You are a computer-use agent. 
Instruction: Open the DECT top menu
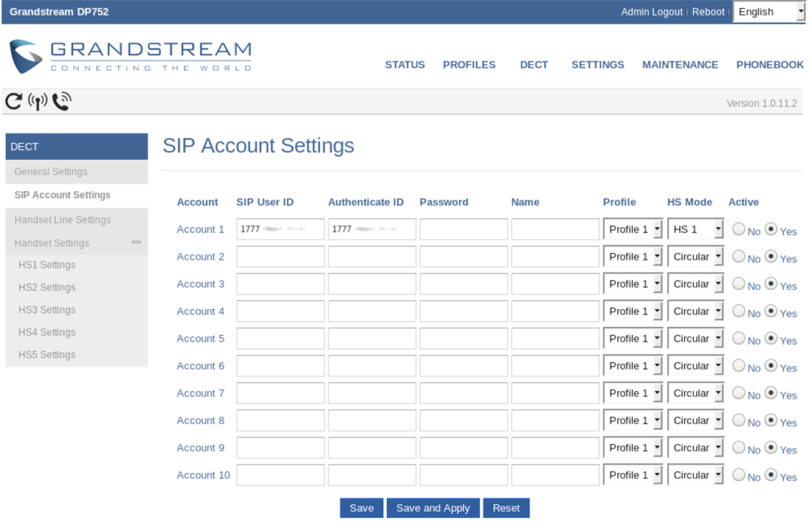click(x=534, y=65)
